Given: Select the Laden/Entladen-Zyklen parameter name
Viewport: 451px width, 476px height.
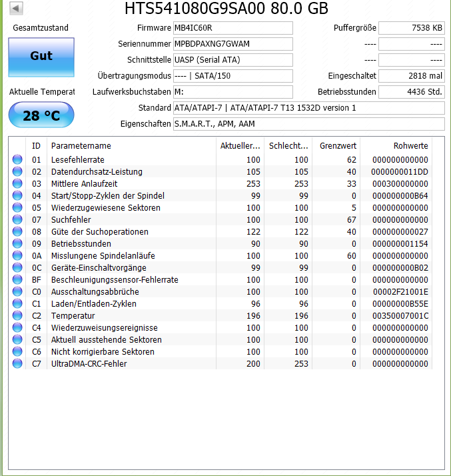Looking at the screenshot, I should click(x=94, y=303).
